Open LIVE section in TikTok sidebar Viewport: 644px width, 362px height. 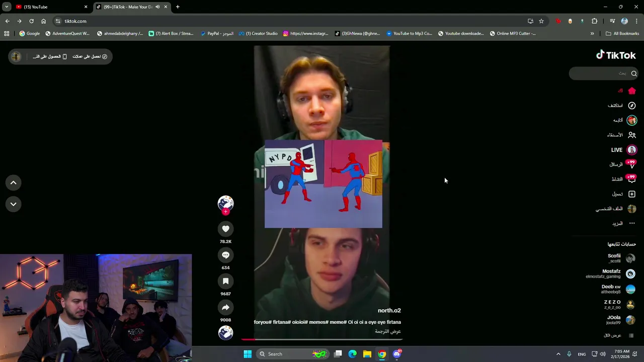coord(623,150)
